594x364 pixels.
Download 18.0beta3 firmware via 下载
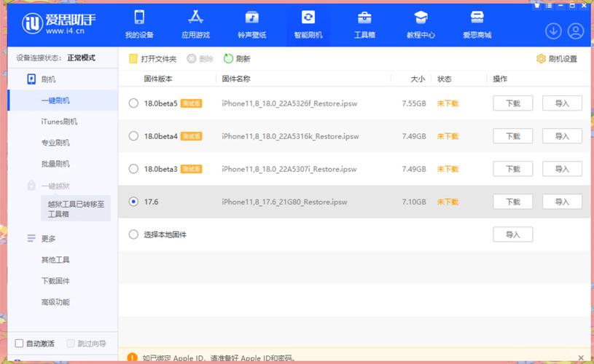click(513, 169)
